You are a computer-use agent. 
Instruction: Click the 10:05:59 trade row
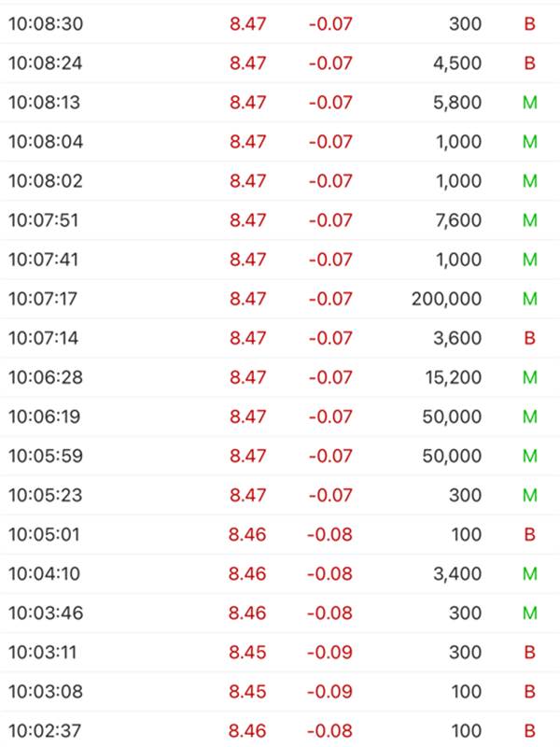click(280, 456)
